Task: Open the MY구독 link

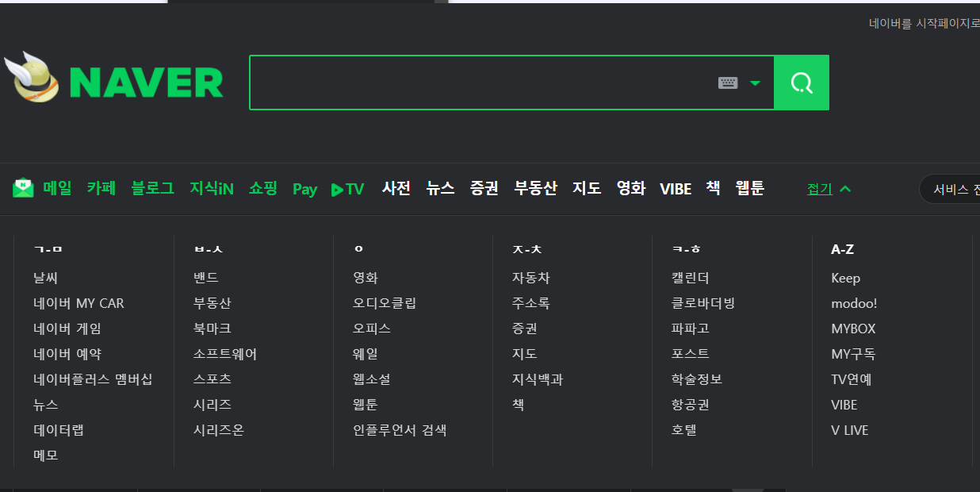Action: pyautogui.click(x=853, y=354)
